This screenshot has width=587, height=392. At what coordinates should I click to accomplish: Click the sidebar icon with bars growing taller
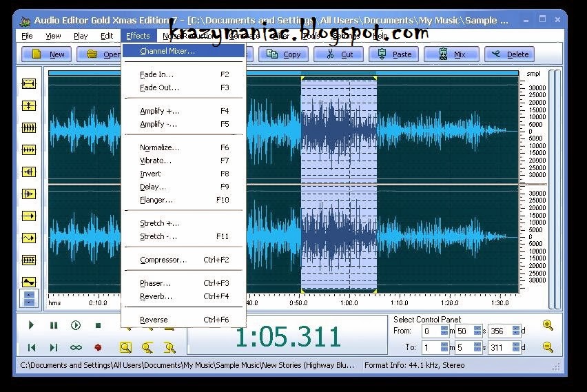pos(29,172)
